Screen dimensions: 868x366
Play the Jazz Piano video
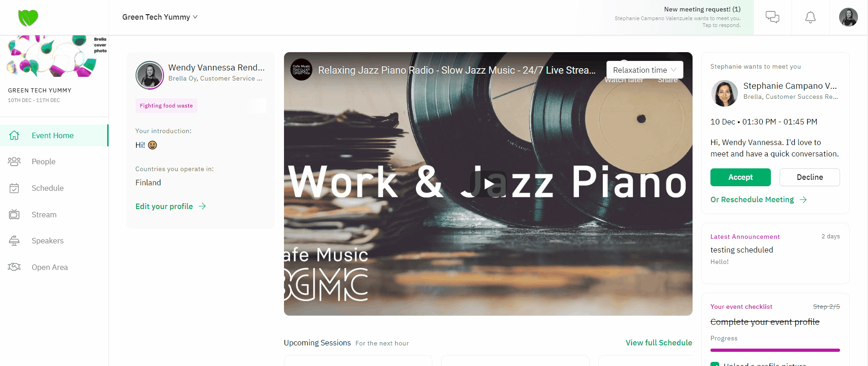tap(488, 184)
